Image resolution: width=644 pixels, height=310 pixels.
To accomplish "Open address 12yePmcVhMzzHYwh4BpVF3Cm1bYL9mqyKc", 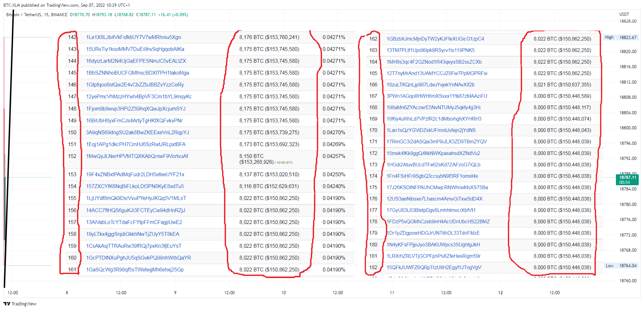I will 139,97.
